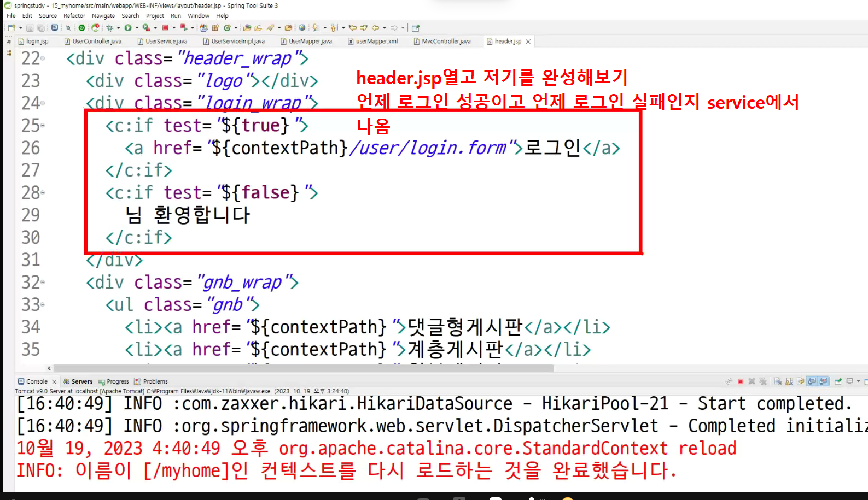Screen dimensions: 868x500
Task: Click the red Stop icon in the main toolbar
Action: pyautogui.click(x=165, y=28)
